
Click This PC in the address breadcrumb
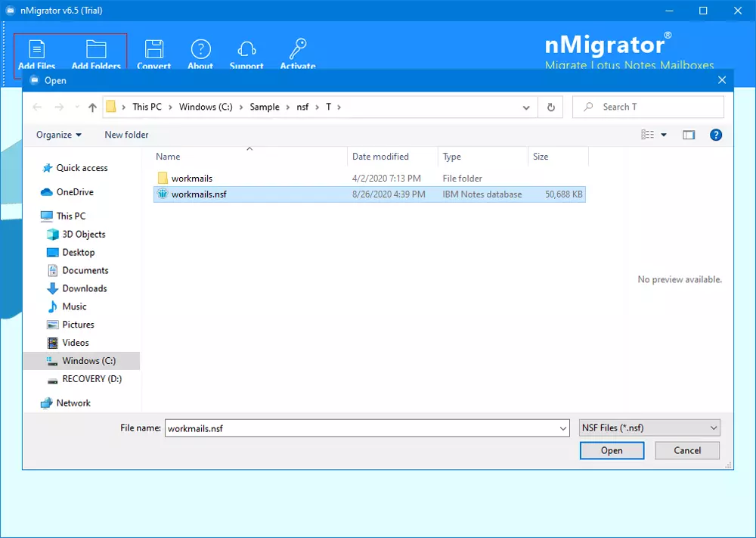(x=147, y=107)
